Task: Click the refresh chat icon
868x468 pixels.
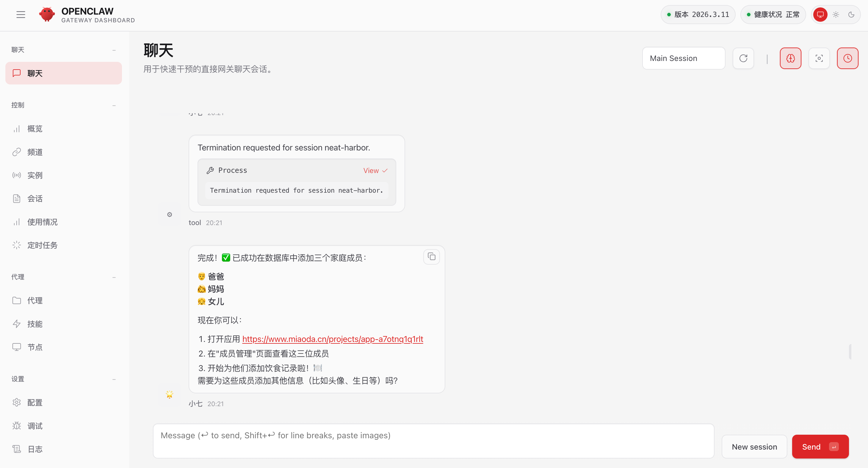Action: 743,58
